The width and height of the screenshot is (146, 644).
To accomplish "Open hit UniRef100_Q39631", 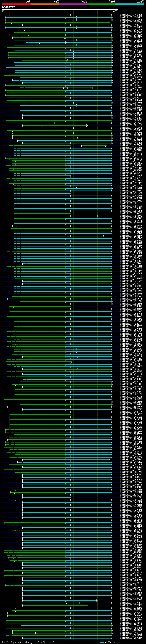I will (131, 22).
